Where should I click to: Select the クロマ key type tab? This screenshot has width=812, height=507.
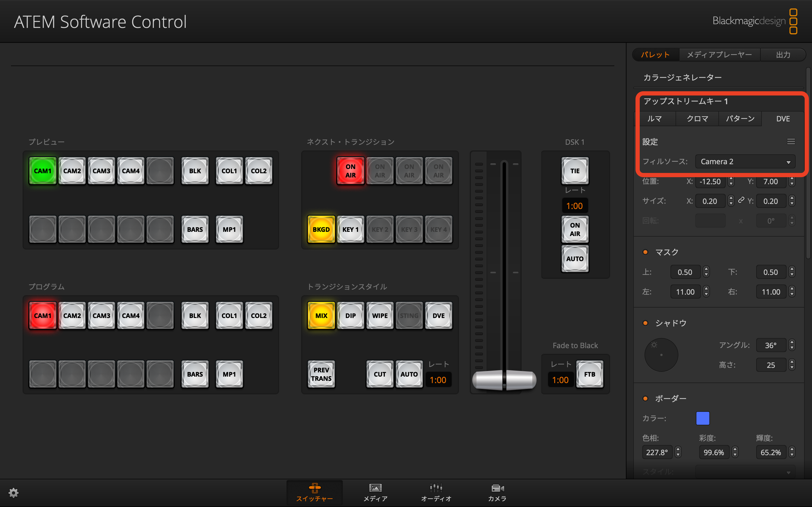(697, 119)
